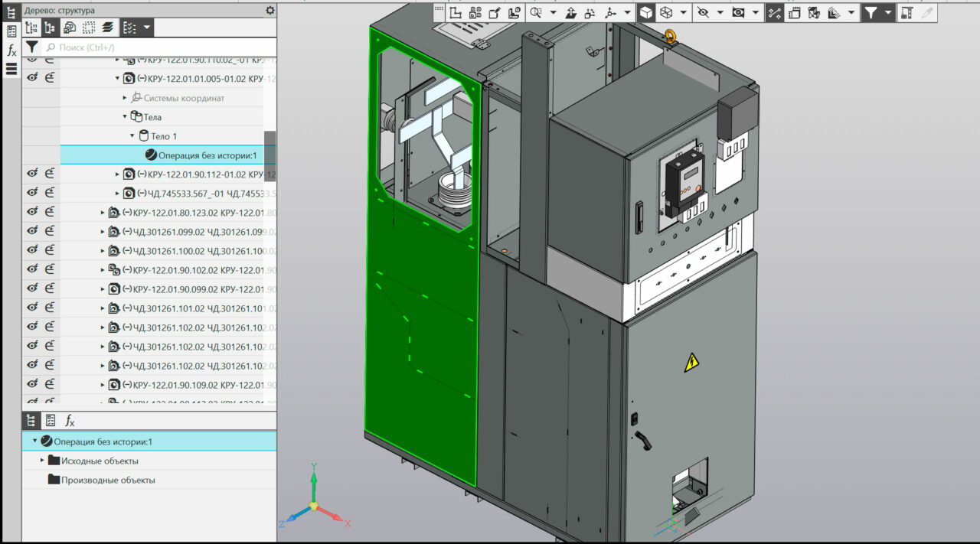Switch to shaded solid cube display mode
The height and width of the screenshot is (544, 980).
646,12
